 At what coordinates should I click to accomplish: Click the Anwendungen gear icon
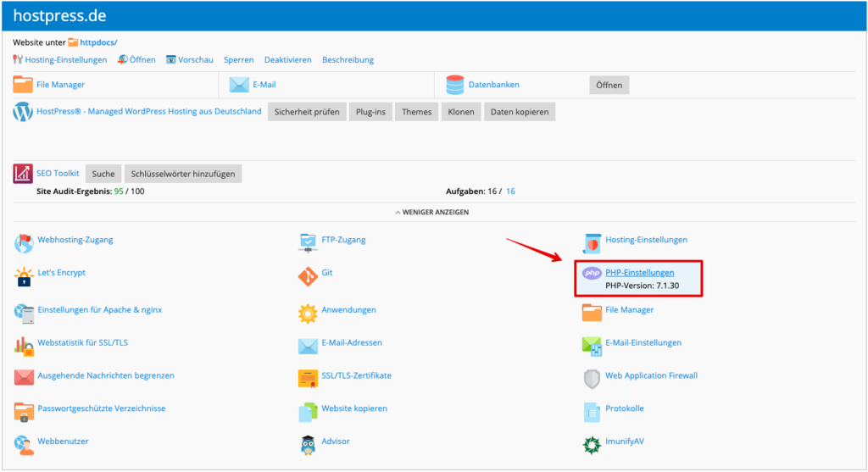[x=308, y=314]
